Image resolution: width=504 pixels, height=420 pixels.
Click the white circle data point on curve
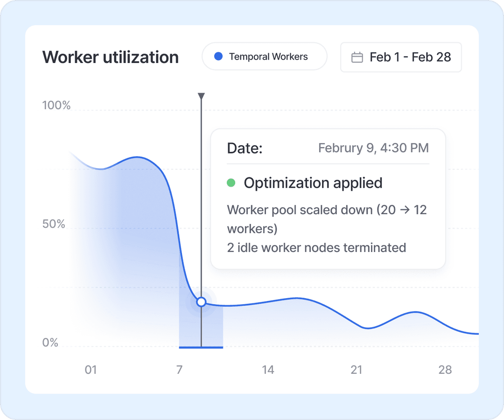click(201, 302)
